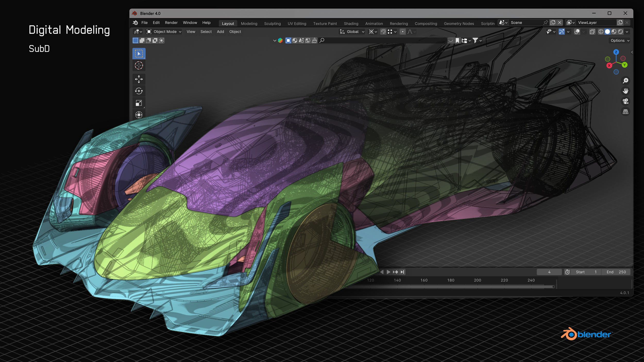Toggle proportional editing circle icon
This screenshot has height=362, width=644.
pyautogui.click(x=403, y=32)
